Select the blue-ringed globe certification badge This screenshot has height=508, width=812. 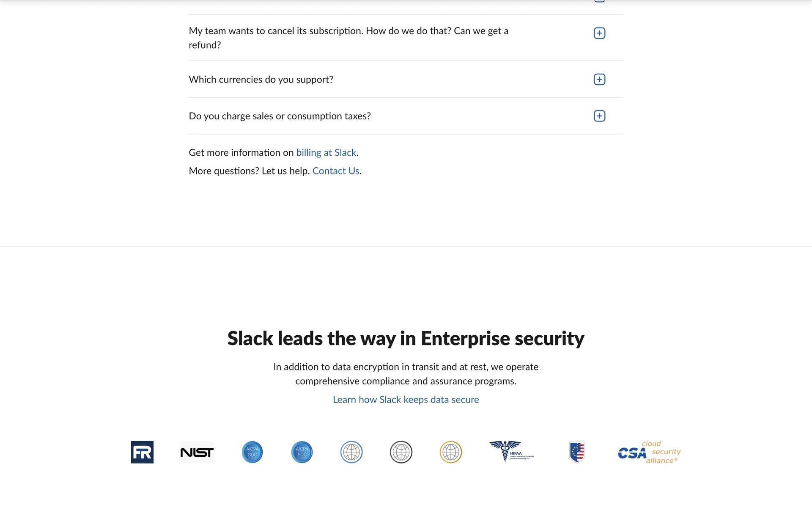[351, 452]
